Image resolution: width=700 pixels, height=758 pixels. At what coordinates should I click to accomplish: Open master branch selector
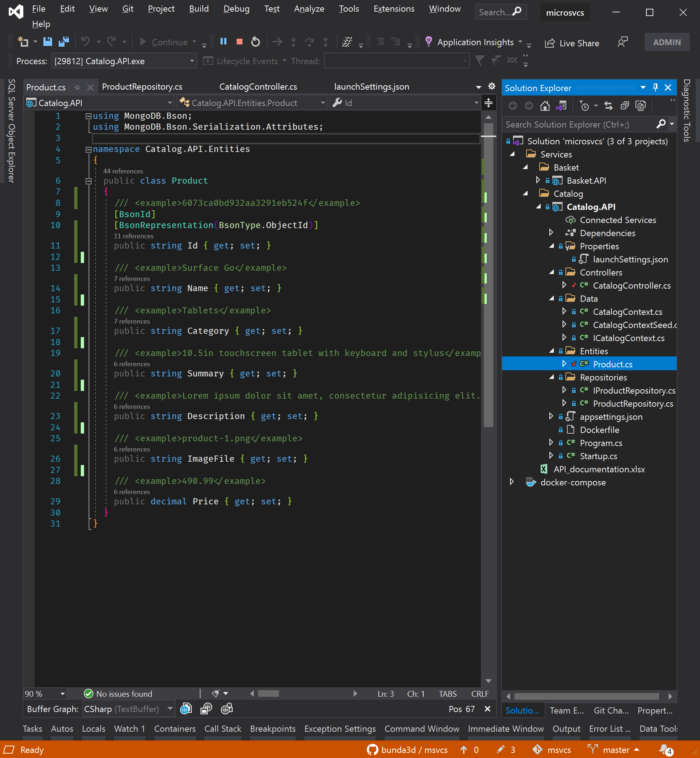coord(613,750)
